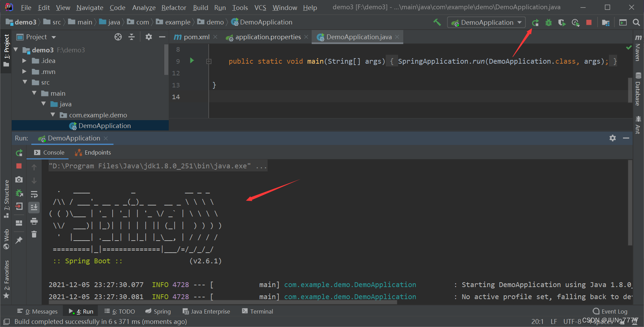Stop the app with the toolbar's red square
Screen dimensions: 644x327
(589, 22)
